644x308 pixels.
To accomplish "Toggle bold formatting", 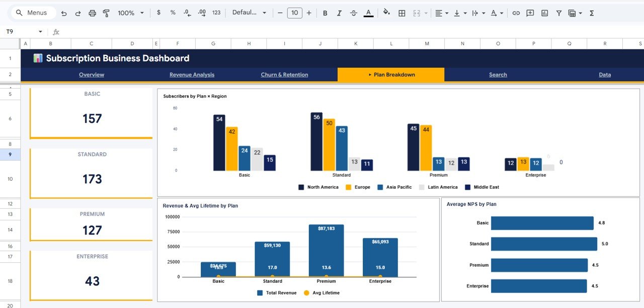I will click(325, 13).
